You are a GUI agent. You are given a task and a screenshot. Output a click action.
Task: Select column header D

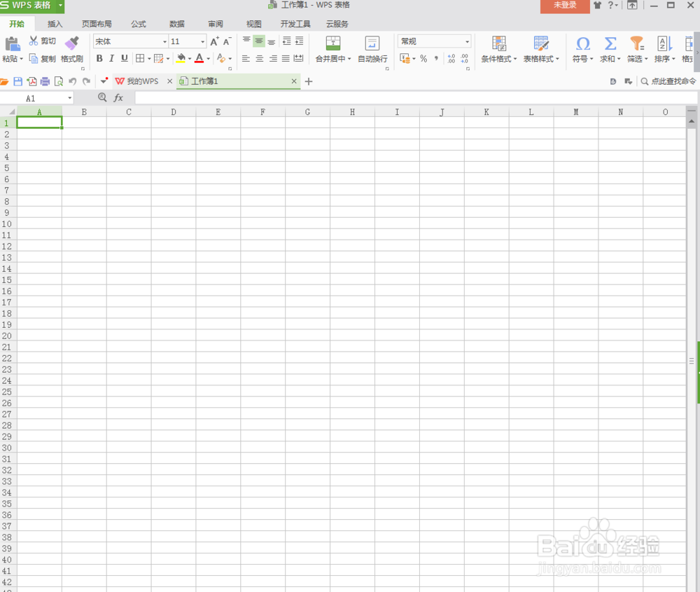[x=173, y=111]
